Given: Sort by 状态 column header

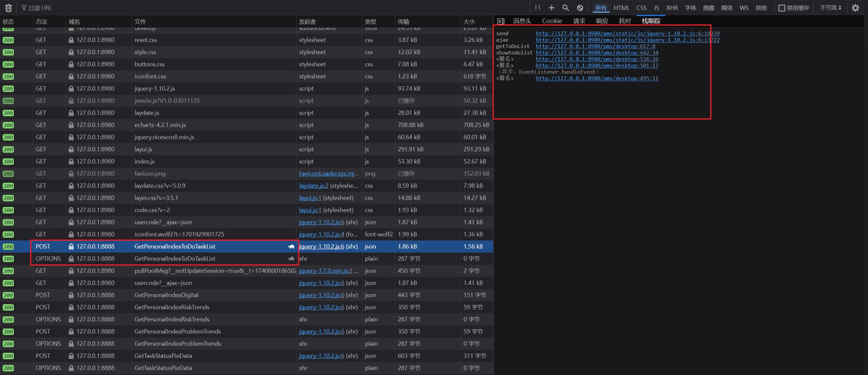Looking at the screenshot, I should tap(16, 22).
